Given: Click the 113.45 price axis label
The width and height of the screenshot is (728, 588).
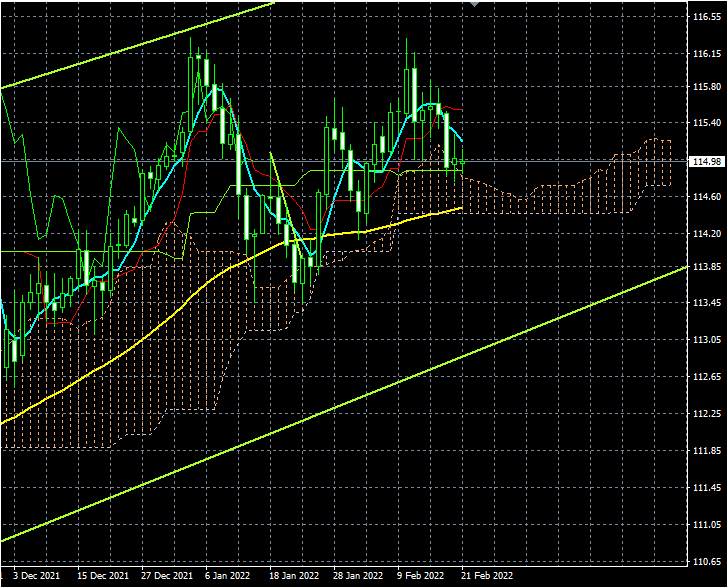Looking at the screenshot, I should click(x=707, y=303).
